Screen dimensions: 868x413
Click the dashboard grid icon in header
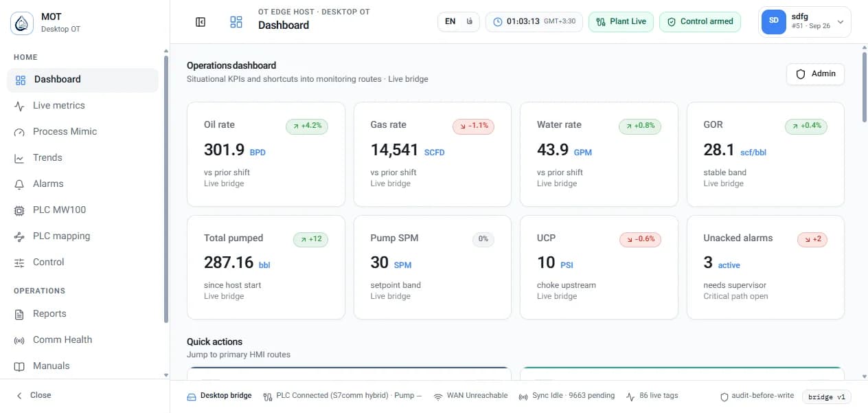point(236,22)
